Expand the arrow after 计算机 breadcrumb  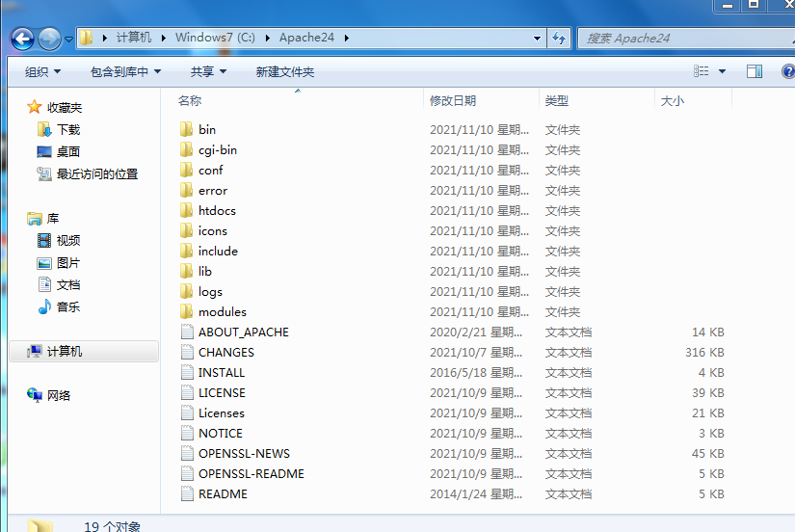163,38
